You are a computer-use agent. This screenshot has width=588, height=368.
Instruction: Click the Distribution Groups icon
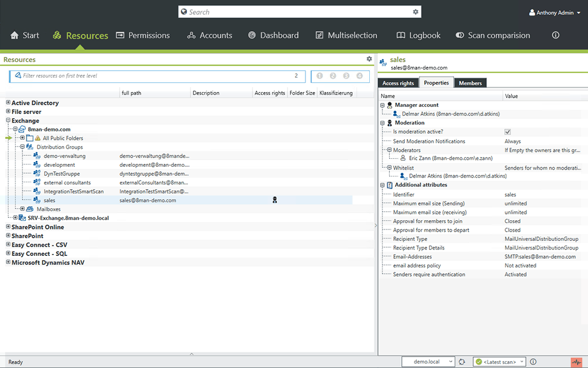pos(30,147)
